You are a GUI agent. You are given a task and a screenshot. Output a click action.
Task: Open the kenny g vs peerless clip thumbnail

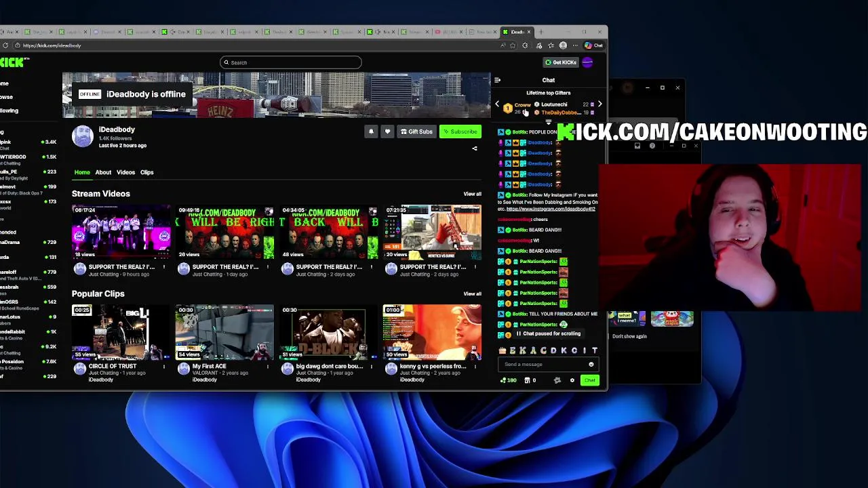[433, 332]
